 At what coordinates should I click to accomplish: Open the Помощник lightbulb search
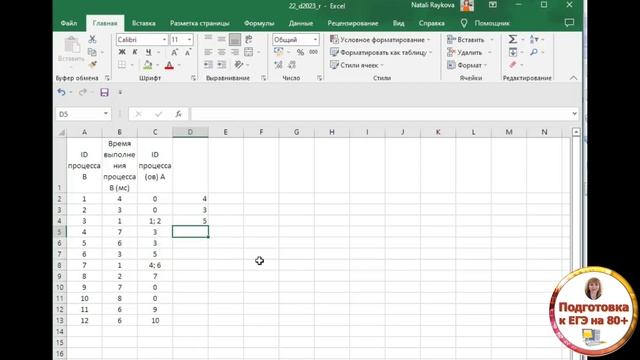pyautogui.click(x=464, y=23)
